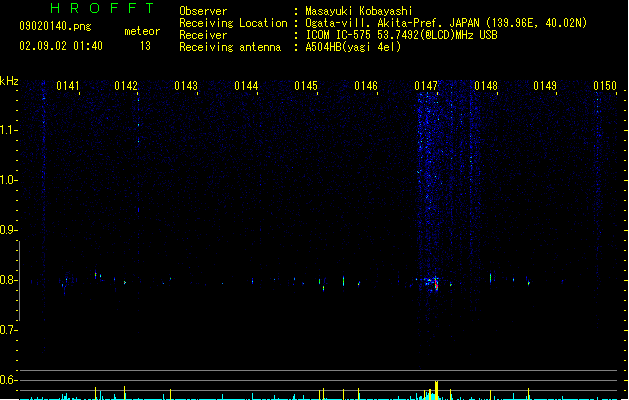This screenshot has width=629, height=400.
Task: Click the 0.8 kHz axis label
Action: (x=8, y=280)
